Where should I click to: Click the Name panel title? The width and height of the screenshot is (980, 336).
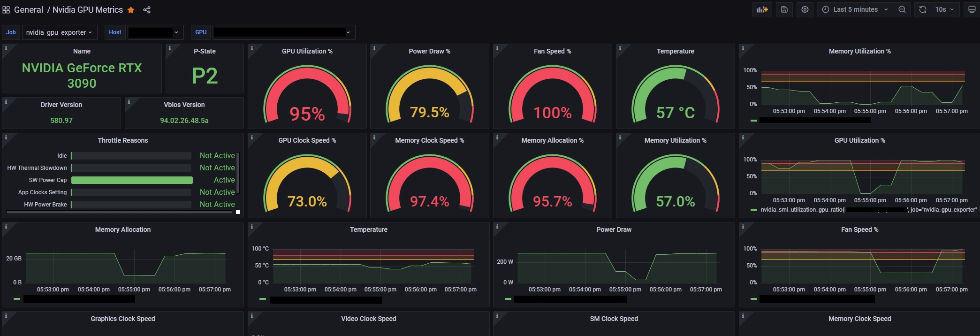pyautogui.click(x=82, y=51)
